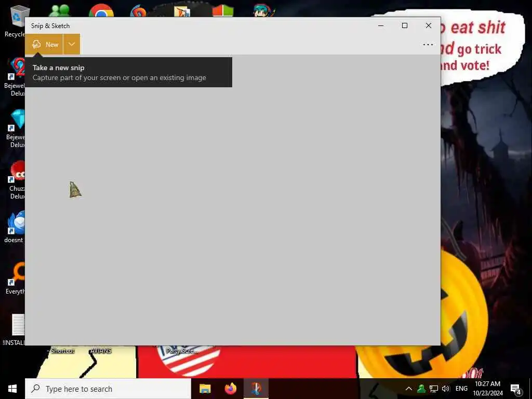Open the notification Action Center icon

[516, 390]
